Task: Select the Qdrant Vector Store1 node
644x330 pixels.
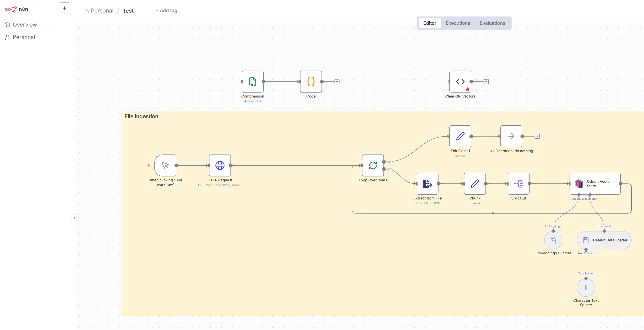Action: (x=595, y=184)
